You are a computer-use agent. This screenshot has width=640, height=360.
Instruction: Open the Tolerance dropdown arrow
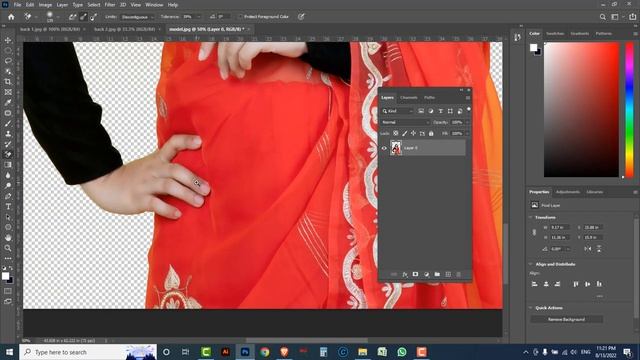point(199,17)
